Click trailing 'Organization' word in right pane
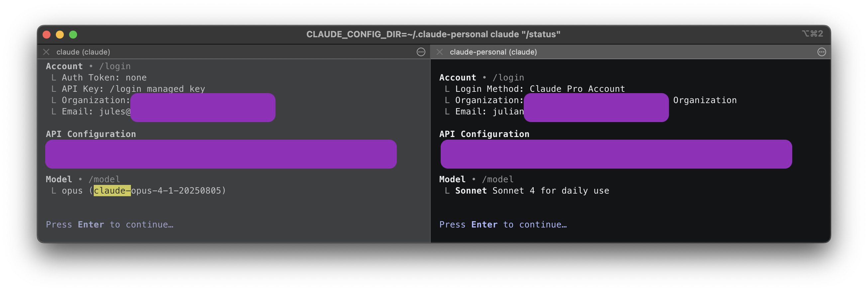The height and width of the screenshot is (292, 868). click(x=705, y=100)
